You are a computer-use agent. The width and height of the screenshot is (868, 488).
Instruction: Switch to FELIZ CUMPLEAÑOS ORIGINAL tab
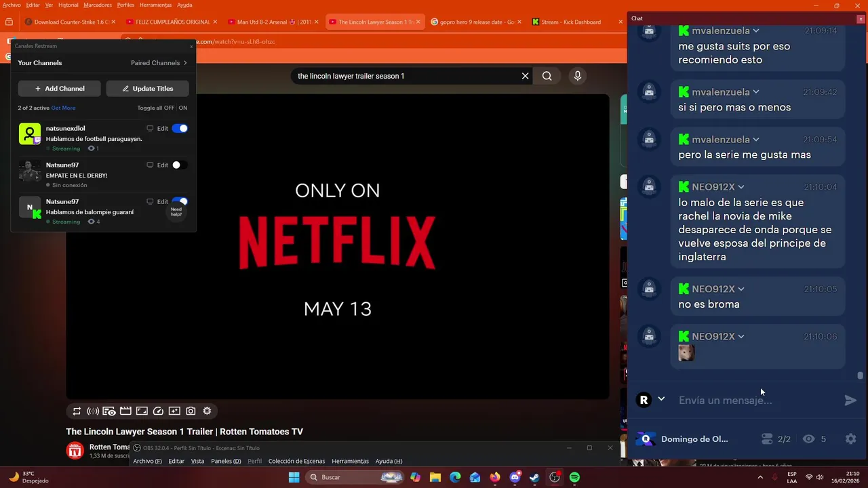point(171,22)
